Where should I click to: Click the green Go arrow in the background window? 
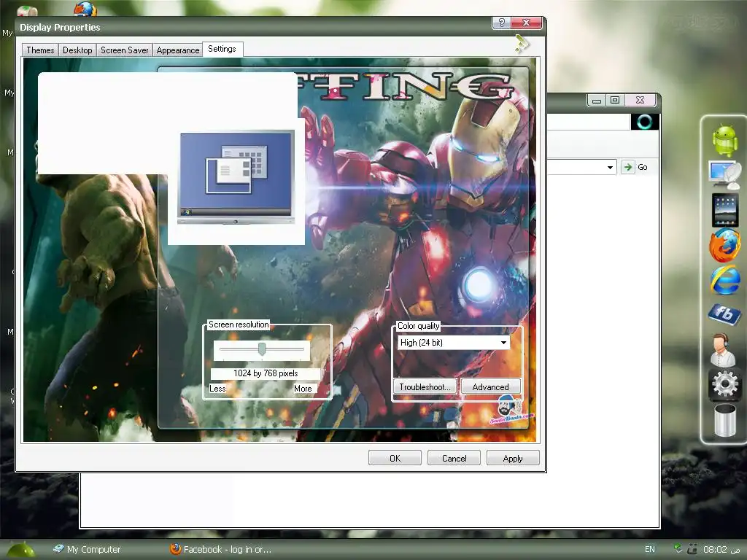tap(628, 167)
